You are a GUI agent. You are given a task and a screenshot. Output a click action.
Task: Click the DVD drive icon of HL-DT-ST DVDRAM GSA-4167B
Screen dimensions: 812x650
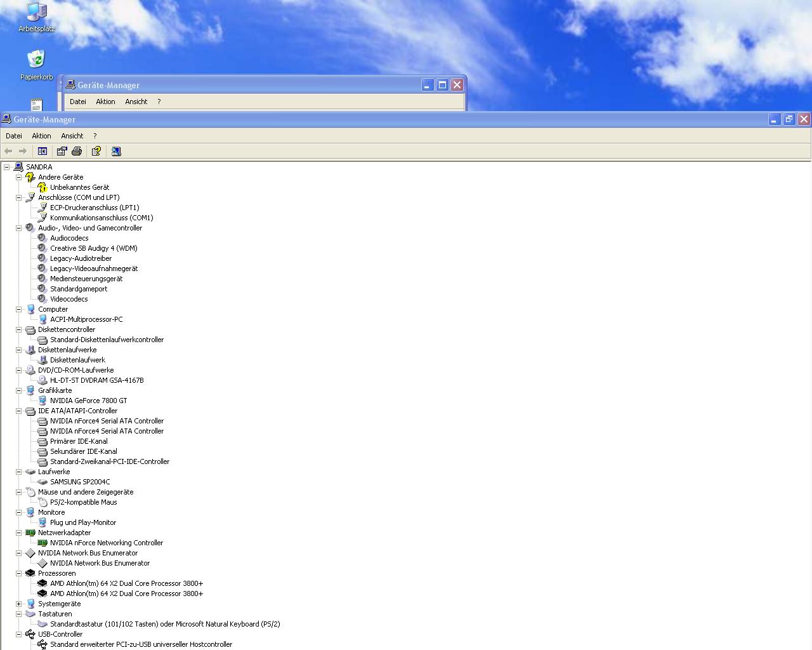[x=43, y=380]
